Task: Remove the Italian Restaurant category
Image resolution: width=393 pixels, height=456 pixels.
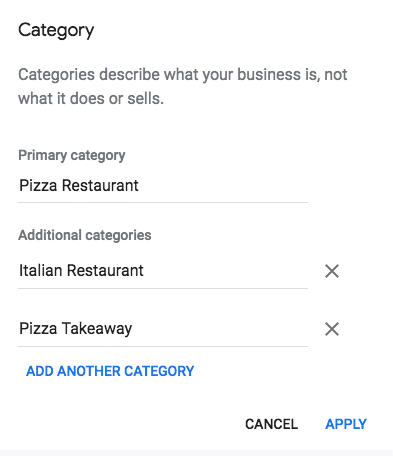Action: tap(332, 271)
